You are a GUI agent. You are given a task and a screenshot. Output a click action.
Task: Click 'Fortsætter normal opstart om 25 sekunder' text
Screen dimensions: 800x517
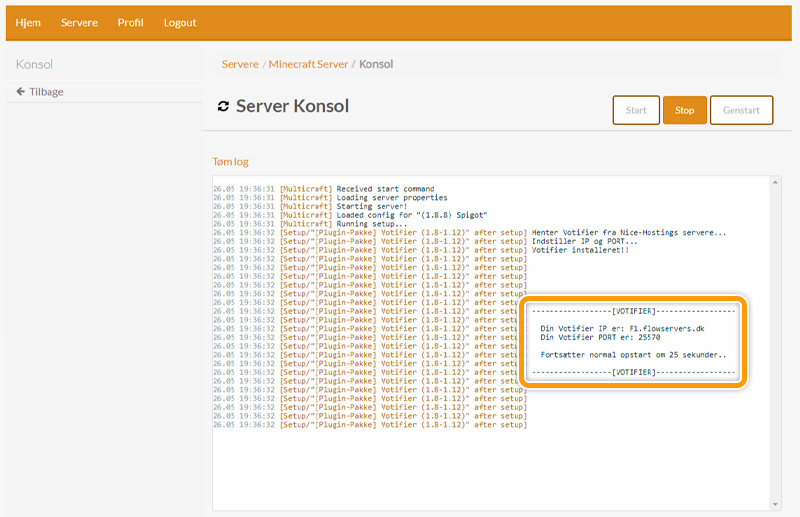[x=633, y=355]
